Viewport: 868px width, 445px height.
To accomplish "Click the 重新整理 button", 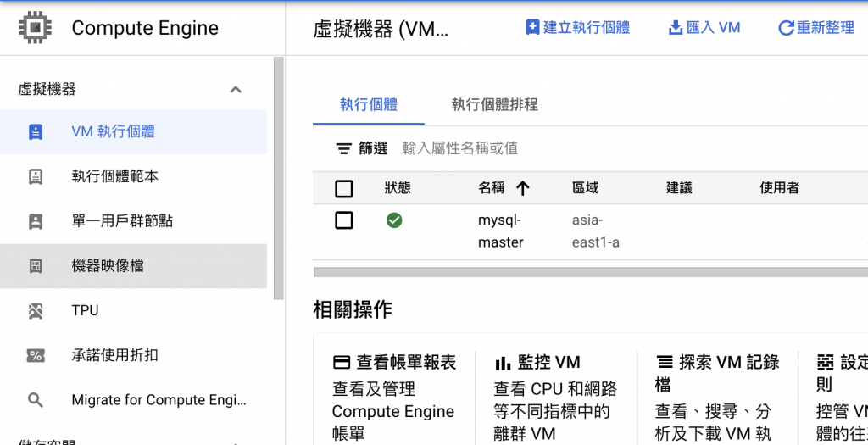I will (816, 28).
